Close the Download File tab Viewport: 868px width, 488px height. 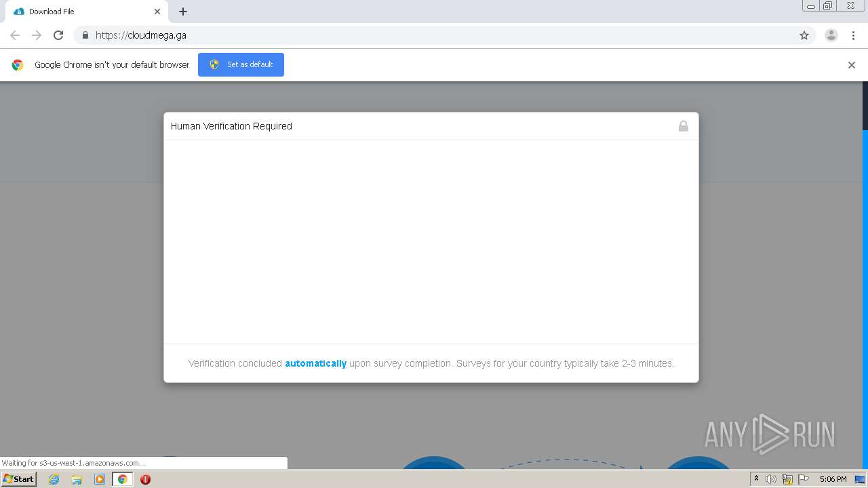point(157,12)
